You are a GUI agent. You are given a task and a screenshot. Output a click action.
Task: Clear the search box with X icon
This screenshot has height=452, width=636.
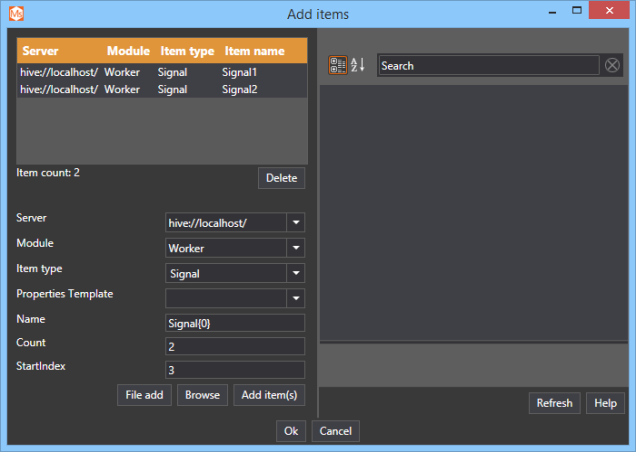coord(612,65)
